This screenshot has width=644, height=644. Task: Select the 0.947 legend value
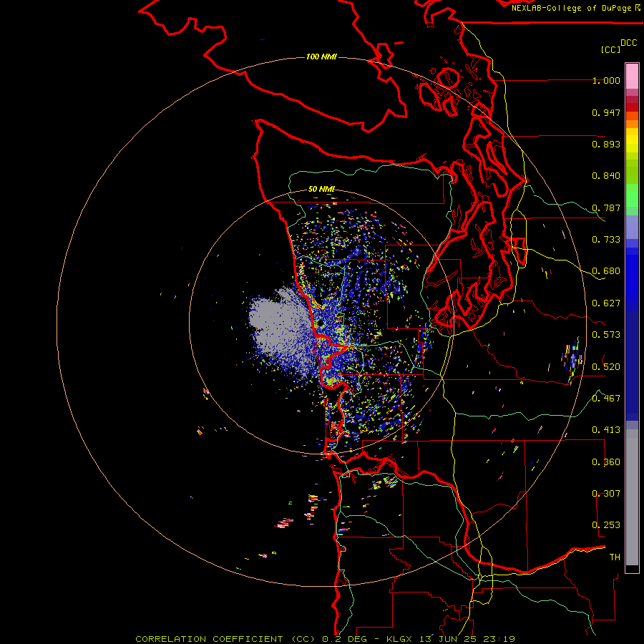(606, 112)
